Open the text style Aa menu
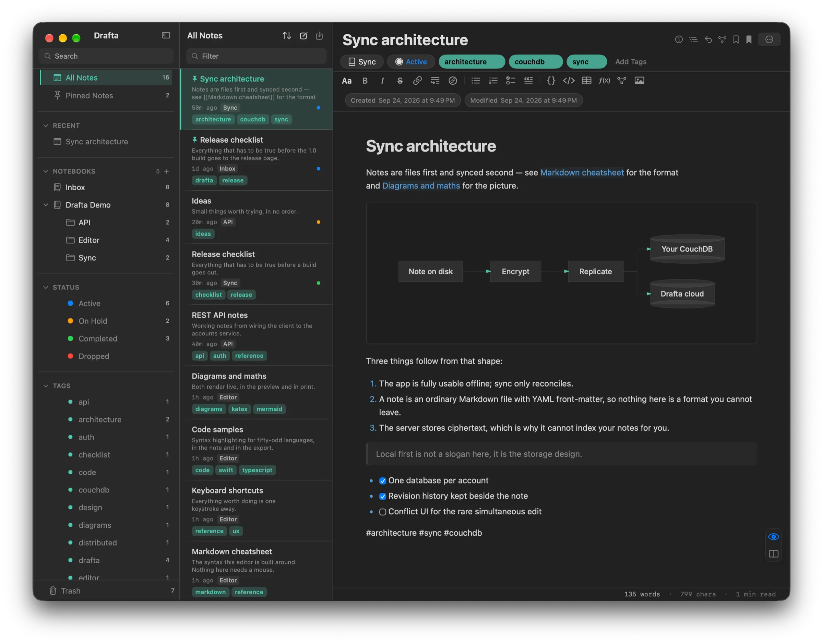 tap(346, 81)
